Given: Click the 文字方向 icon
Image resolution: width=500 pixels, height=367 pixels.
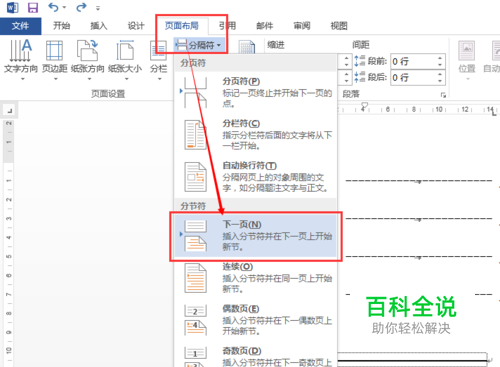Looking at the screenshot, I should (21, 51).
